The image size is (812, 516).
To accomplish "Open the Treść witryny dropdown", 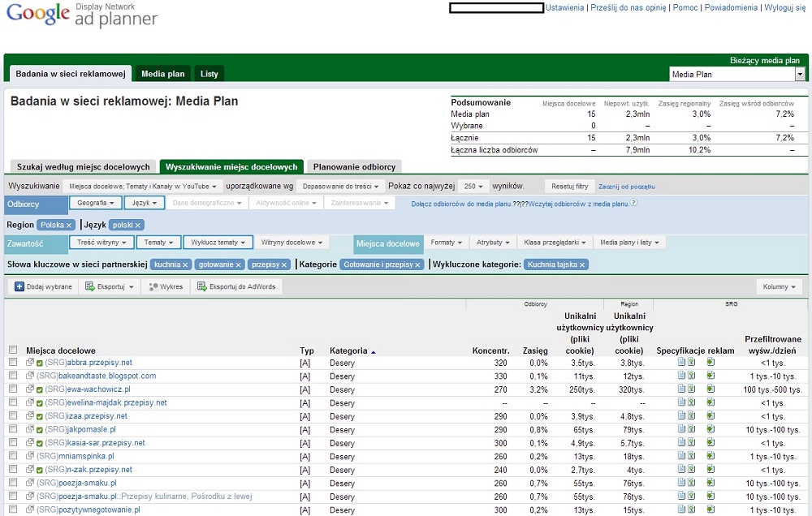I will [x=101, y=243].
